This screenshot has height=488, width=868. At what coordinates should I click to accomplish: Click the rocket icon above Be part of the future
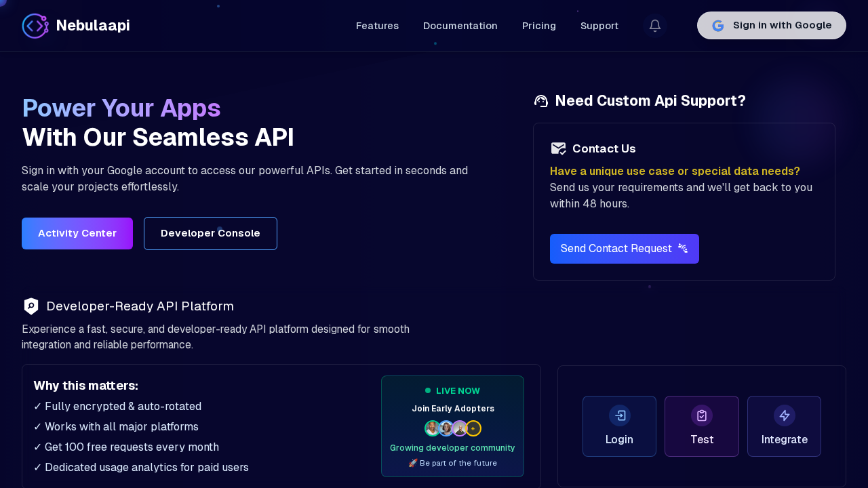pyautogui.click(x=412, y=463)
